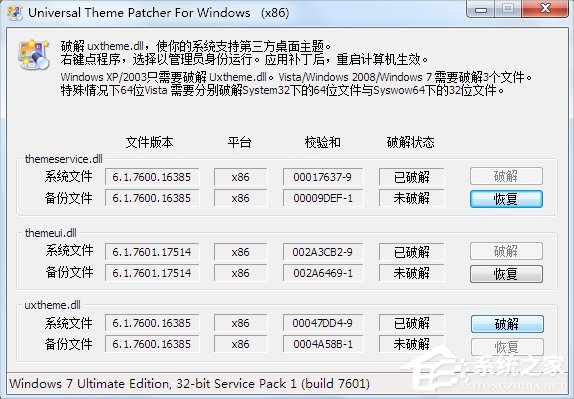
Task: Click the window title Universal Theme Patcher text
Action: tap(159, 13)
